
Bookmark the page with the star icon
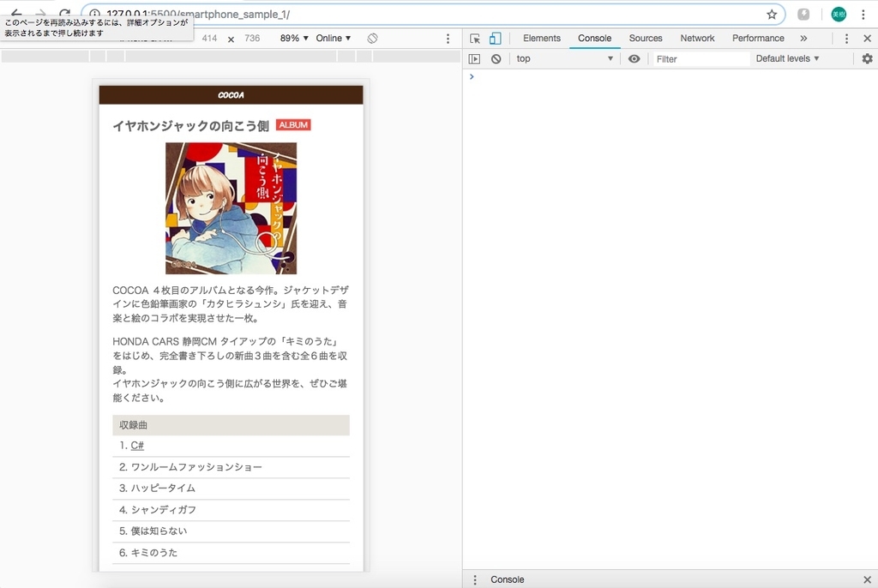771,14
